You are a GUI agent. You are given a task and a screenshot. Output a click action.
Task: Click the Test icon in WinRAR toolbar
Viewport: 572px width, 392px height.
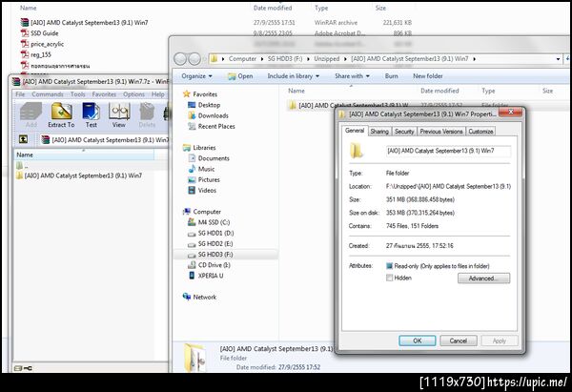92,115
